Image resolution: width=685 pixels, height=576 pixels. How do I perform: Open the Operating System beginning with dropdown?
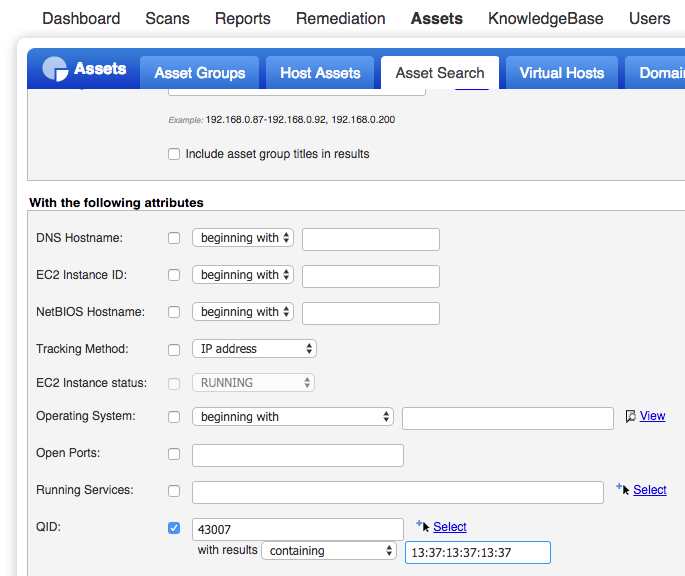coord(293,416)
